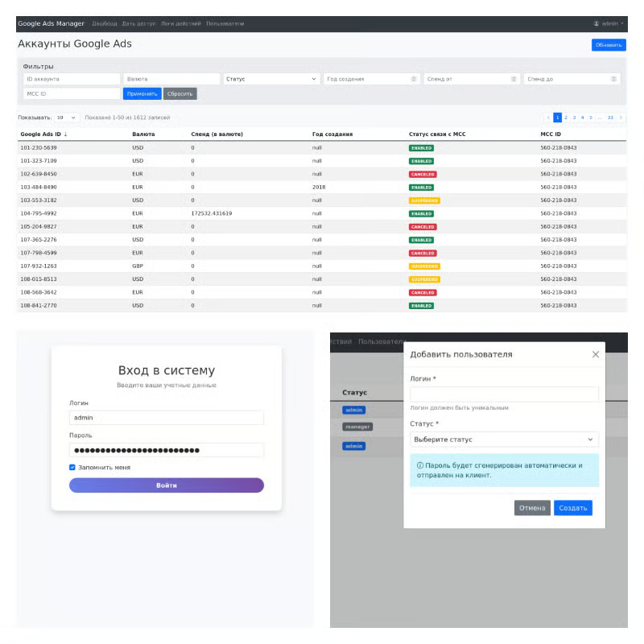Focus the Логин field in add-user dialog
Screen dimensions: 644x644
coord(504,394)
